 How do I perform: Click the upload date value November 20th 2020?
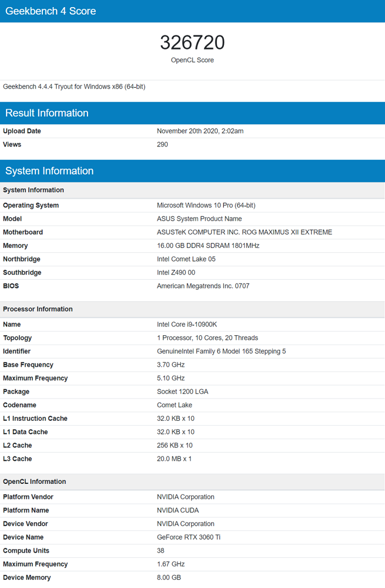point(200,131)
